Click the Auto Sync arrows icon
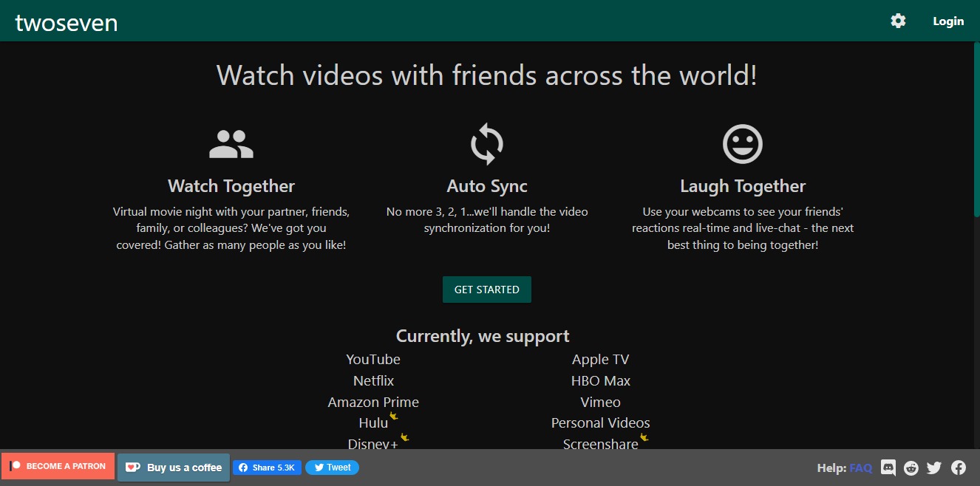This screenshot has height=486, width=980. coord(487,144)
